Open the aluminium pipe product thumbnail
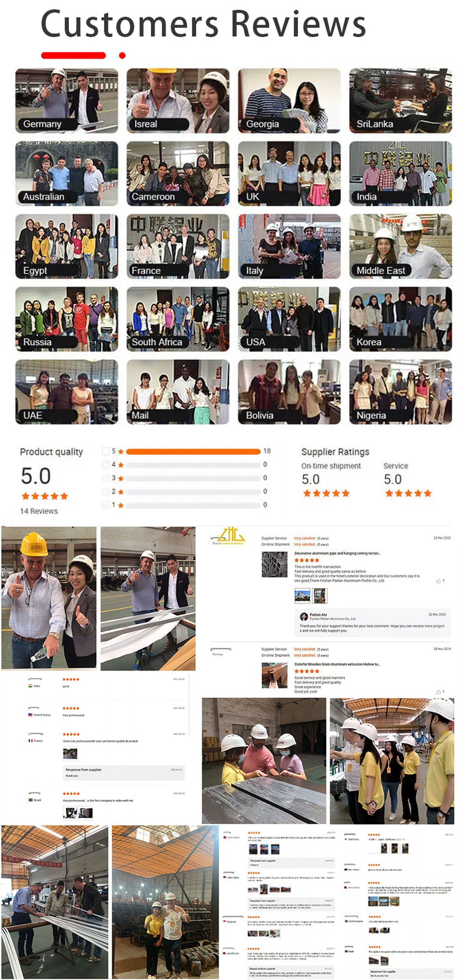This screenshot has height=980, width=457. coord(275,564)
